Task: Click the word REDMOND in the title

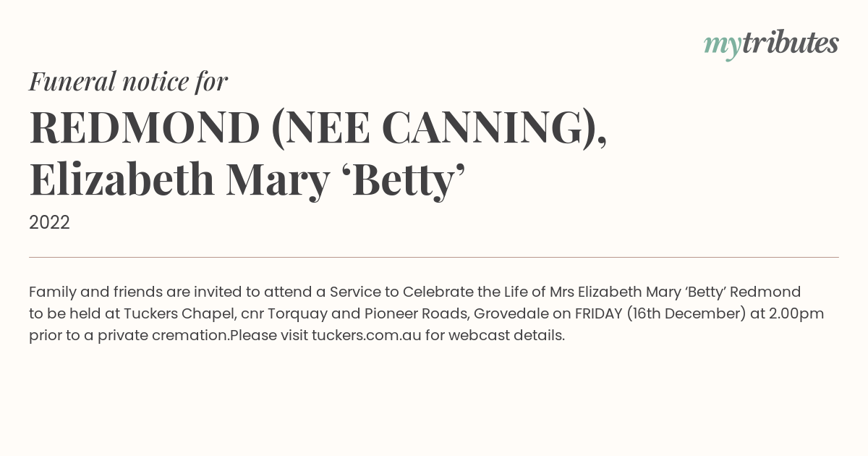Action: point(145,127)
